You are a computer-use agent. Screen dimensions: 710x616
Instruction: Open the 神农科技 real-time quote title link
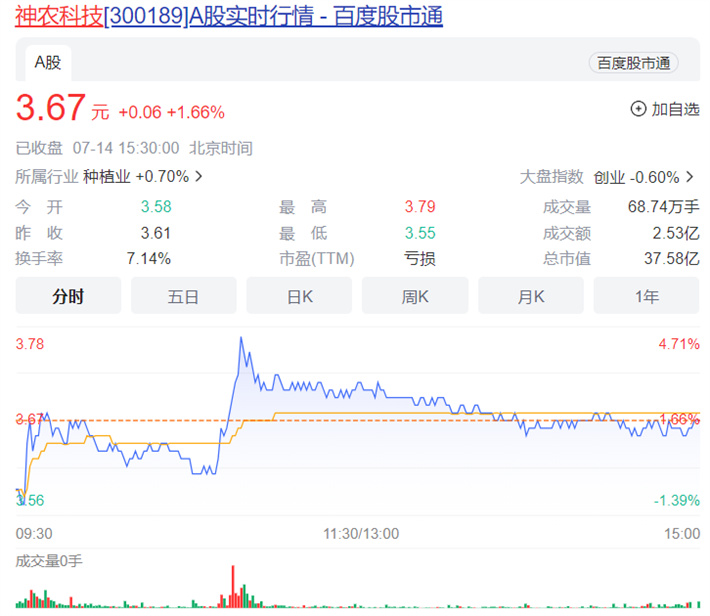click(x=229, y=17)
